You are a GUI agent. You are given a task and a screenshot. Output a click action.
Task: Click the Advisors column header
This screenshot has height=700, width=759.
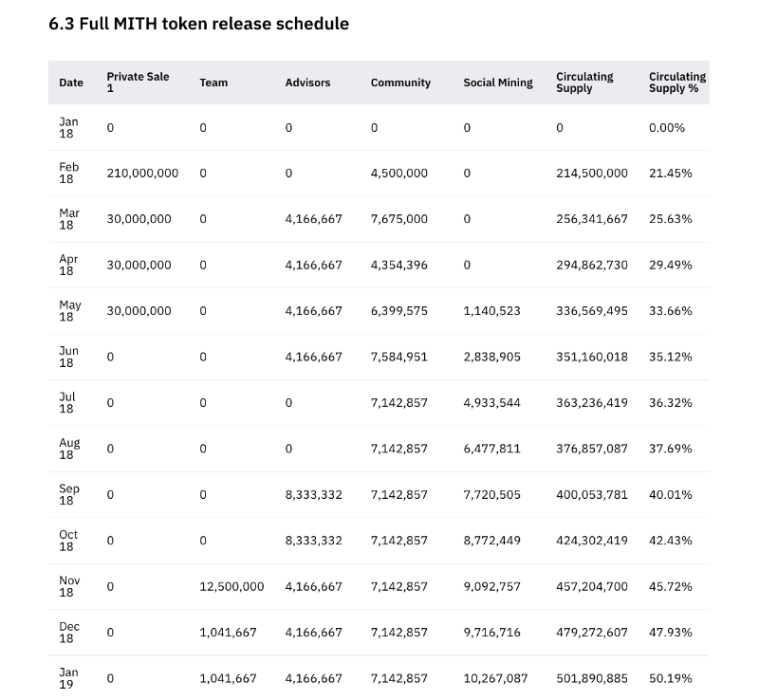pyautogui.click(x=307, y=83)
